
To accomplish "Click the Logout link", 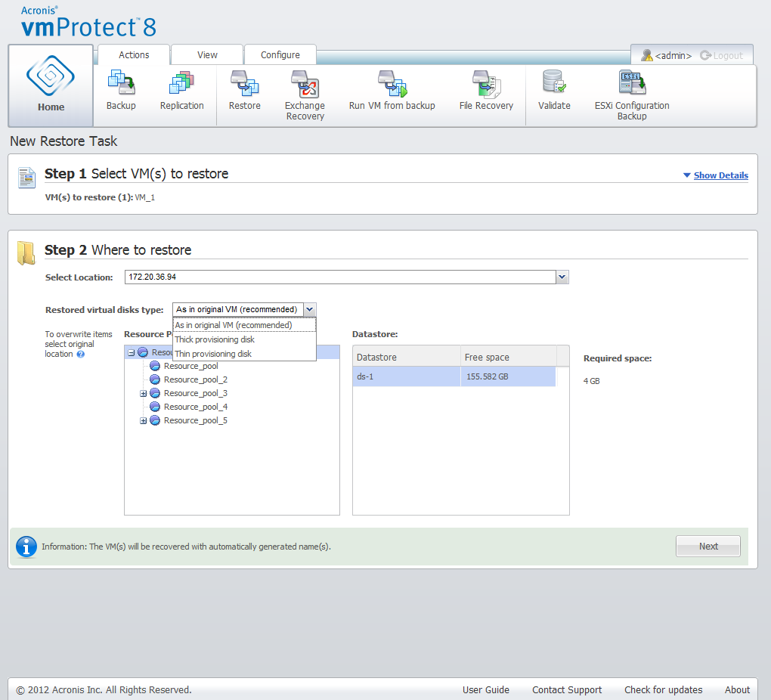I will coord(721,56).
